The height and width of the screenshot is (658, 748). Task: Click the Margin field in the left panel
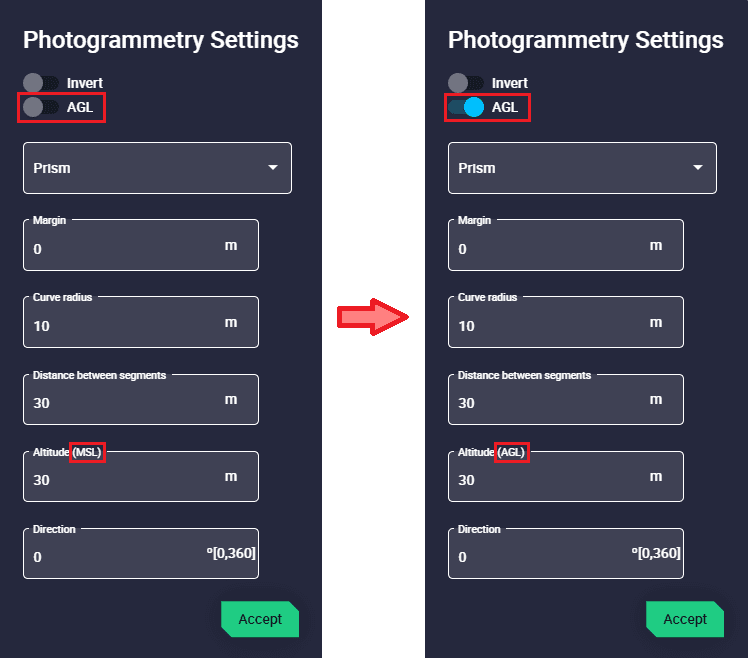pos(125,248)
